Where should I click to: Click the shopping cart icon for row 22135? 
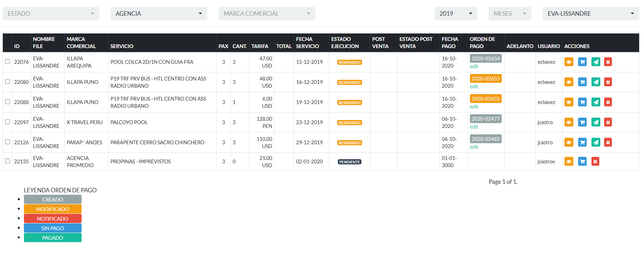[582, 162]
